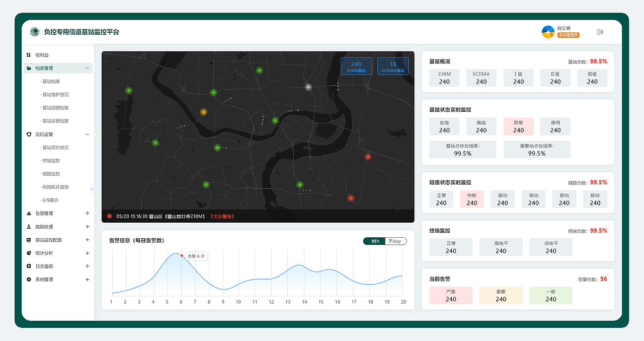This screenshot has width=644, height=341.
Task: Collapse the sidebar using the edge handle
Action: point(92,189)
